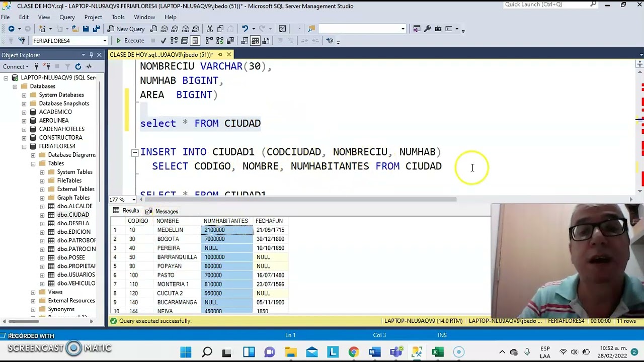
Task: Click the Save (floppy disk) toolbar icon
Action: 86,29
